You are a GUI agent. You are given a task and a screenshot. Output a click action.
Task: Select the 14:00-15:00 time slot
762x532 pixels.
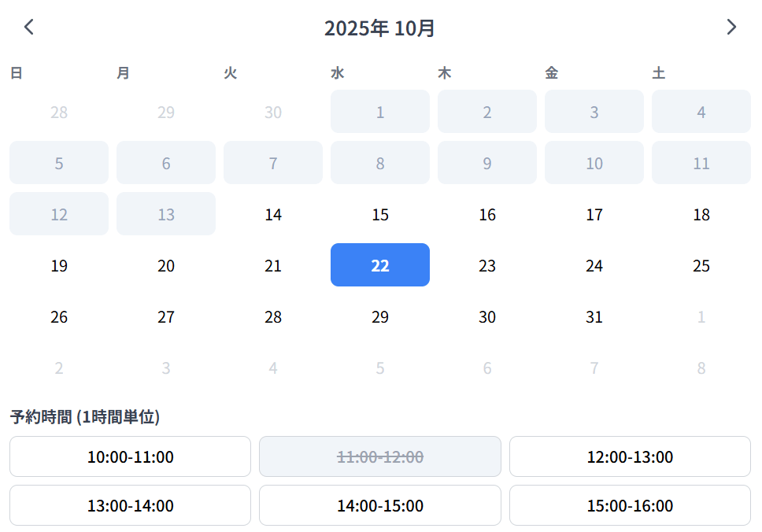[380, 505]
